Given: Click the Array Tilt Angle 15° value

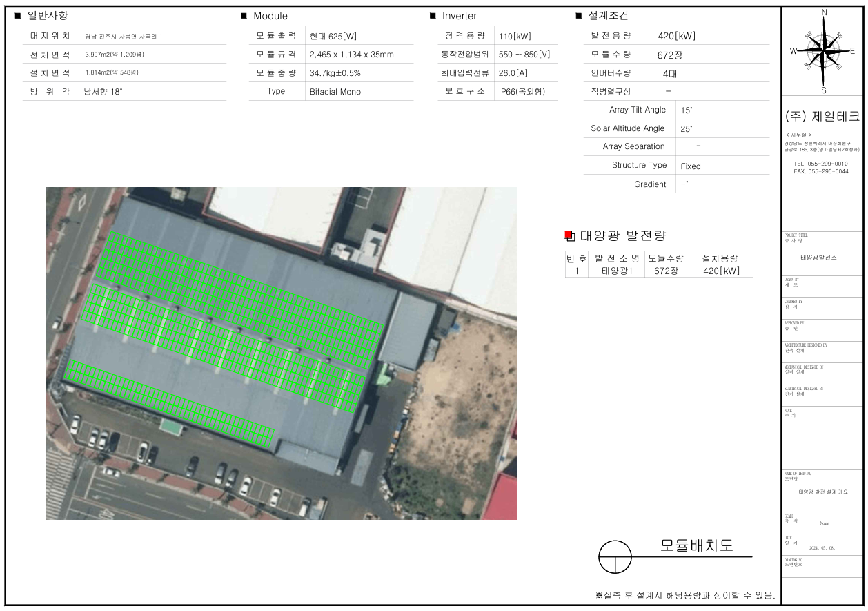Looking at the screenshot, I should [x=686, y=110].
